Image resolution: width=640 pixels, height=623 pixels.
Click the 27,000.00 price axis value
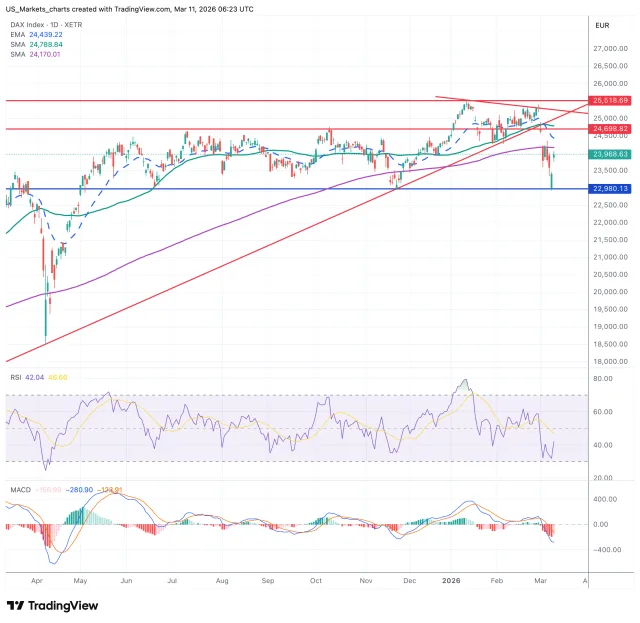coord(610,49)
